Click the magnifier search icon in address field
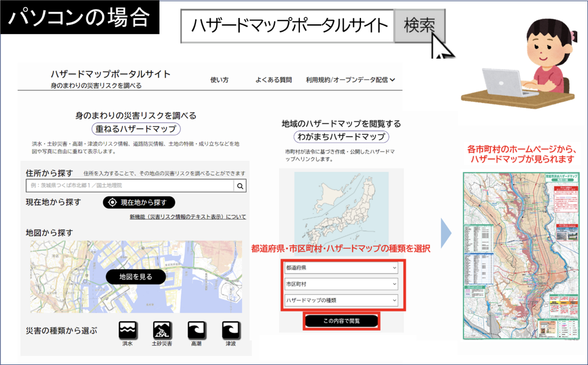588x365 pixels. point(240,186)
